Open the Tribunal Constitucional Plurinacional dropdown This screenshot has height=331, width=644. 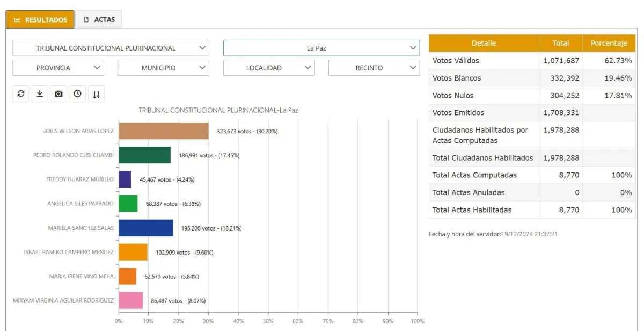pos(111,48)
